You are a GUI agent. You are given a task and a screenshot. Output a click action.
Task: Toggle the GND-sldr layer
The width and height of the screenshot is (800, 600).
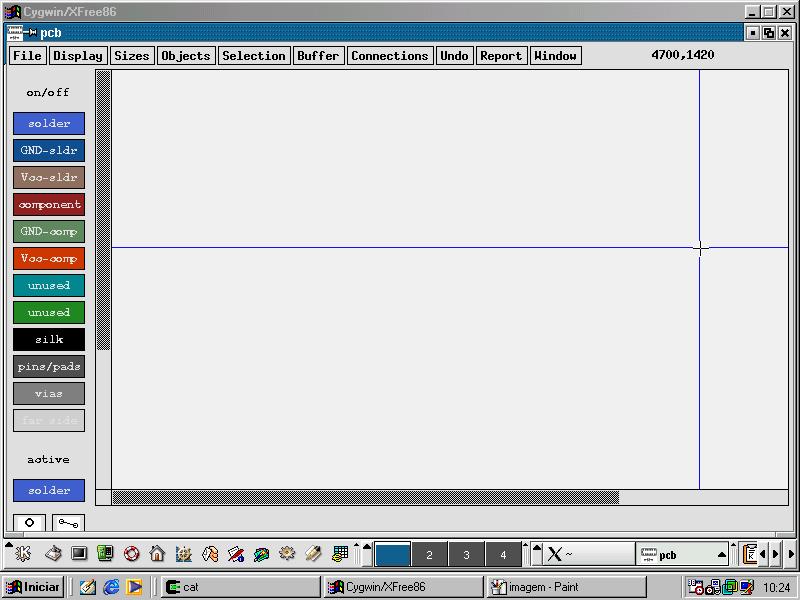49,150
